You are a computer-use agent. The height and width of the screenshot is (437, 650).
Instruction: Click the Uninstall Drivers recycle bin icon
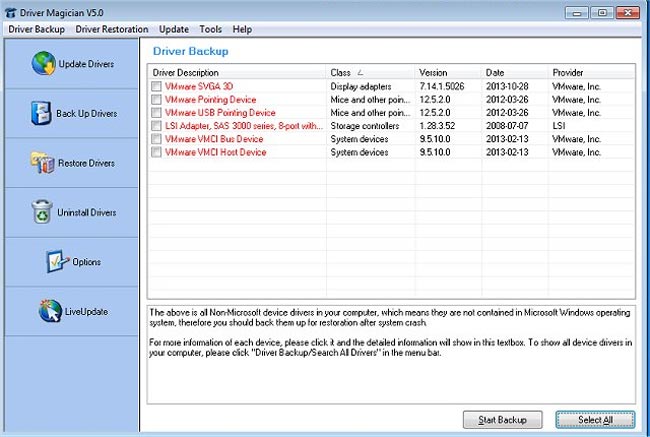point(43,211)
